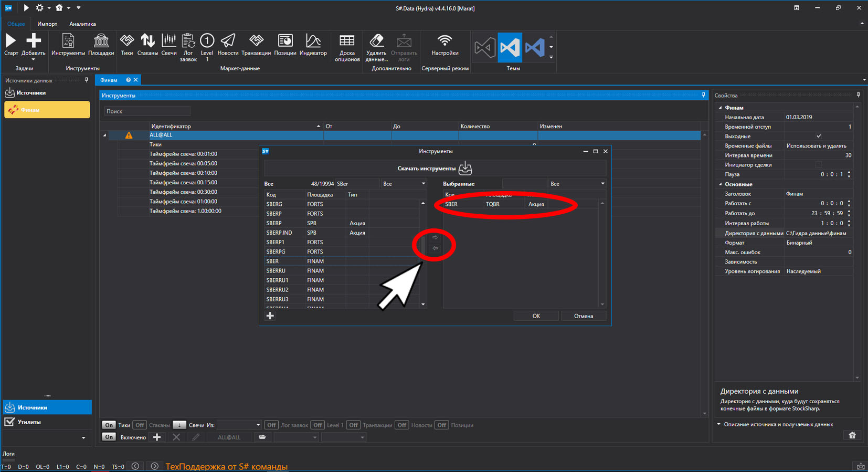This screenshot has height=472, width=868.
Task: Open the Все filter dropdown above left list
Action: click(404, 184)
